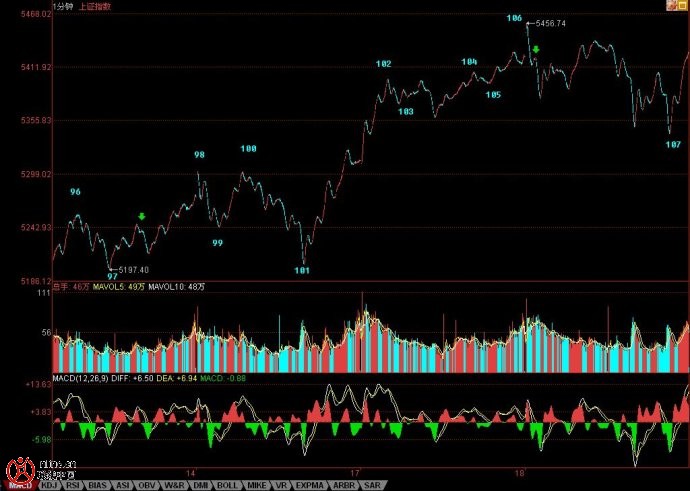Switch to the KDJ indicator tab

click(x=49, y=485)
